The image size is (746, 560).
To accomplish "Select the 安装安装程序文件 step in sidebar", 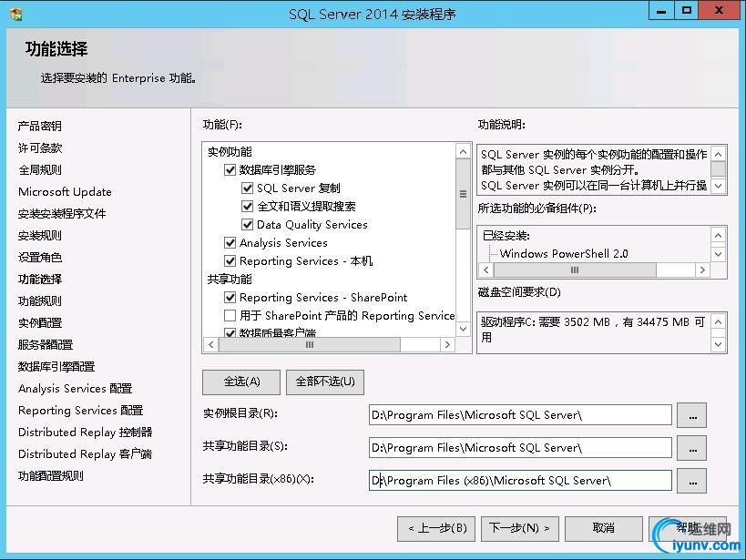I will pos(62,214).
